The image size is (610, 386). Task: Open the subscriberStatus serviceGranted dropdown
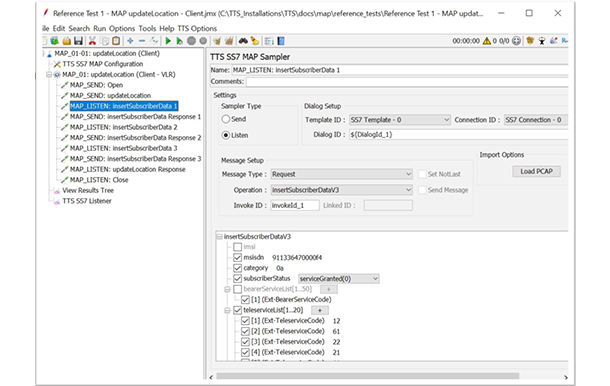point(338,279)
